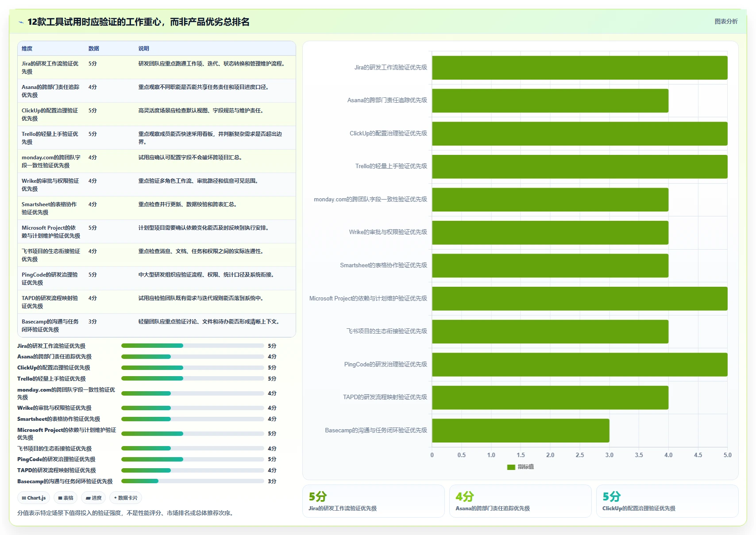This screenshot has height=535, width=756.
Task: Click the TAPD bar in the chart
Action: tap(550, 397)
